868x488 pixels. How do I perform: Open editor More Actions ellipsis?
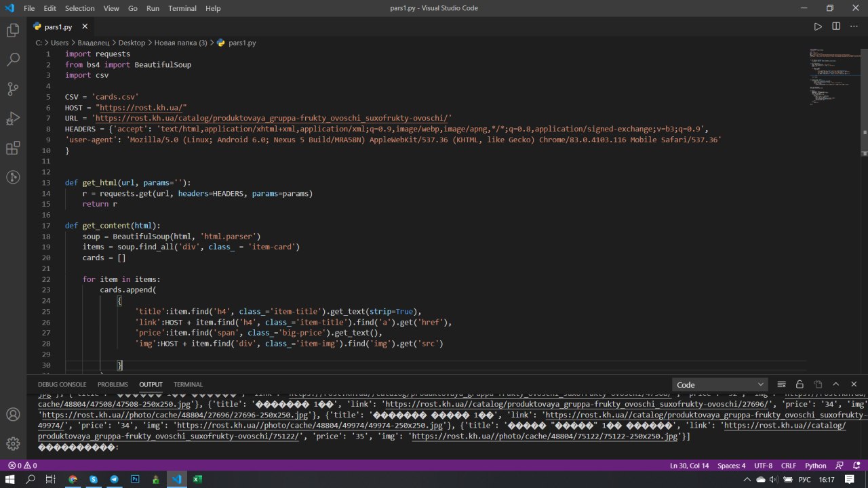point(854,26)
